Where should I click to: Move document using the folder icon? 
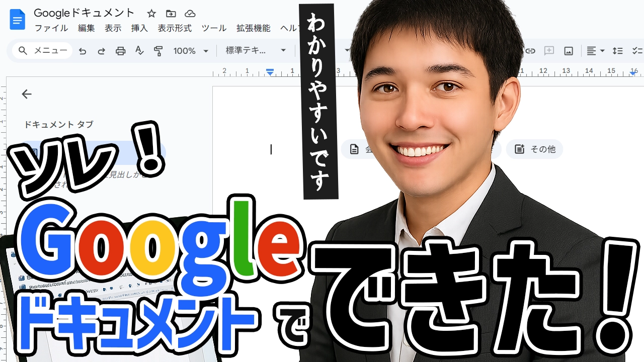pos(171,14)
